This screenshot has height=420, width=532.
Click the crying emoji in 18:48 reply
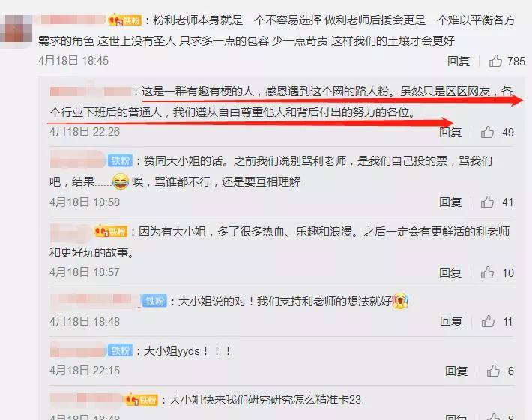(400, 301)
